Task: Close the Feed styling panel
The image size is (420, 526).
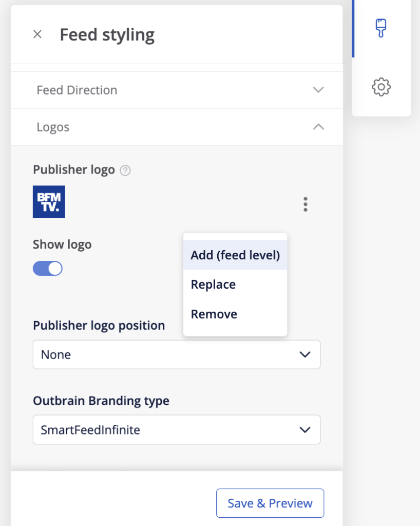Action: click(37, 35)
